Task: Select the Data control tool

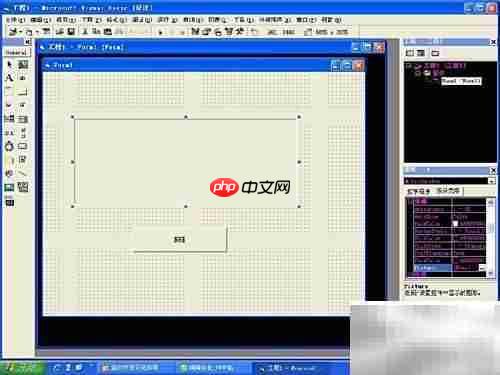Action: (x=23, y=187)
